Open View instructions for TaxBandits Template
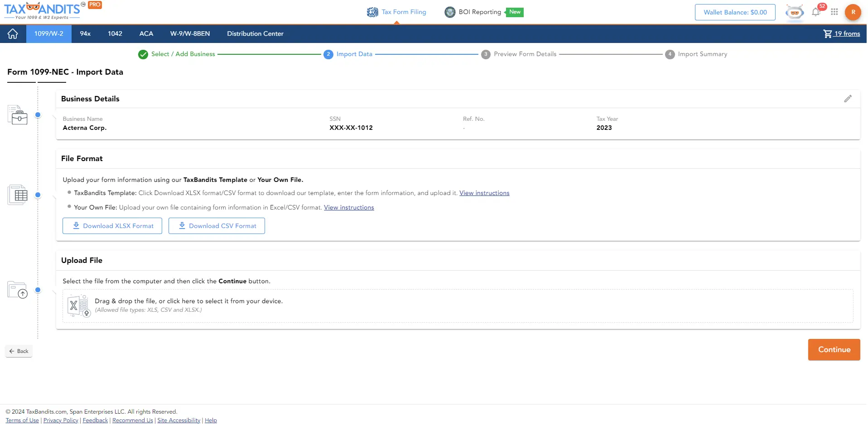This screenshot has width=868, height=424. click(484, 193)
